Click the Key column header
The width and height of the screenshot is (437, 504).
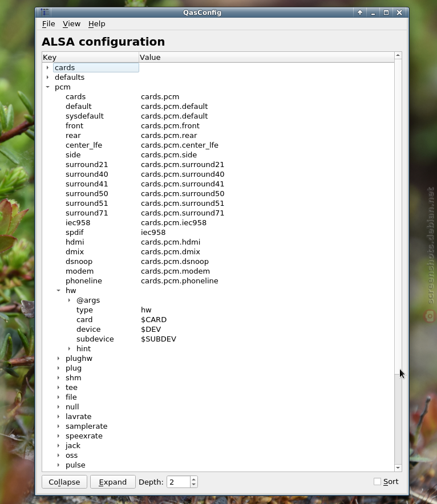click(x=90, y=57)
